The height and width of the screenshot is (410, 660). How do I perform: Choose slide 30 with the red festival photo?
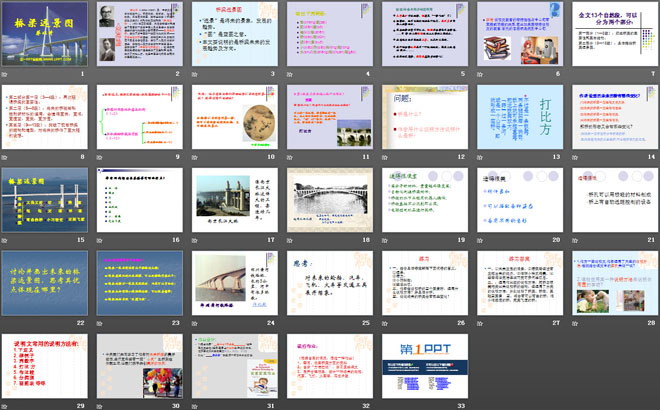click(140, 364)
